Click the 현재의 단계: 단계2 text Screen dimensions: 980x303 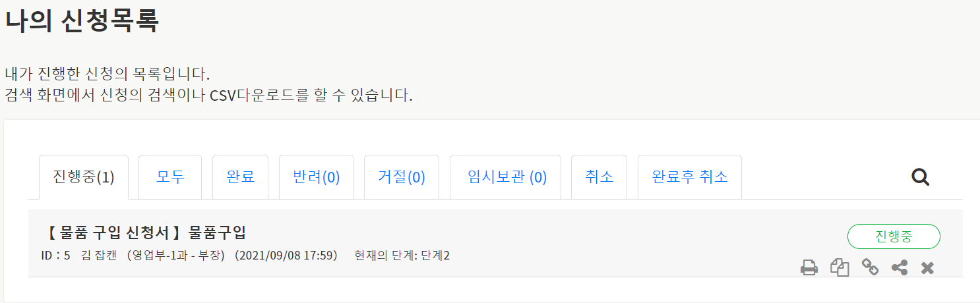pos(402,255)
